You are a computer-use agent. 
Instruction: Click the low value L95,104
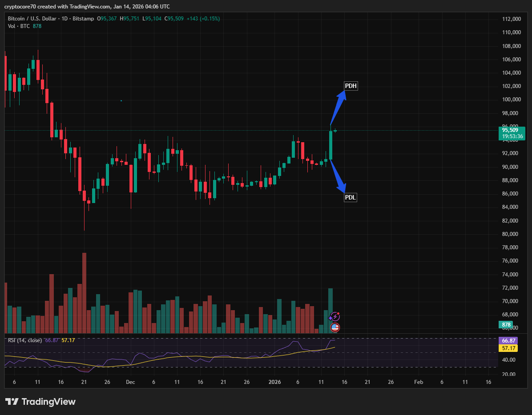point(152,19)
